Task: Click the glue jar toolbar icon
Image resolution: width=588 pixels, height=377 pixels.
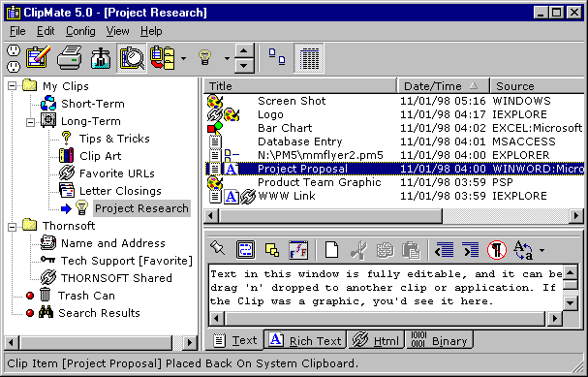Action: [x=101, y=58]
